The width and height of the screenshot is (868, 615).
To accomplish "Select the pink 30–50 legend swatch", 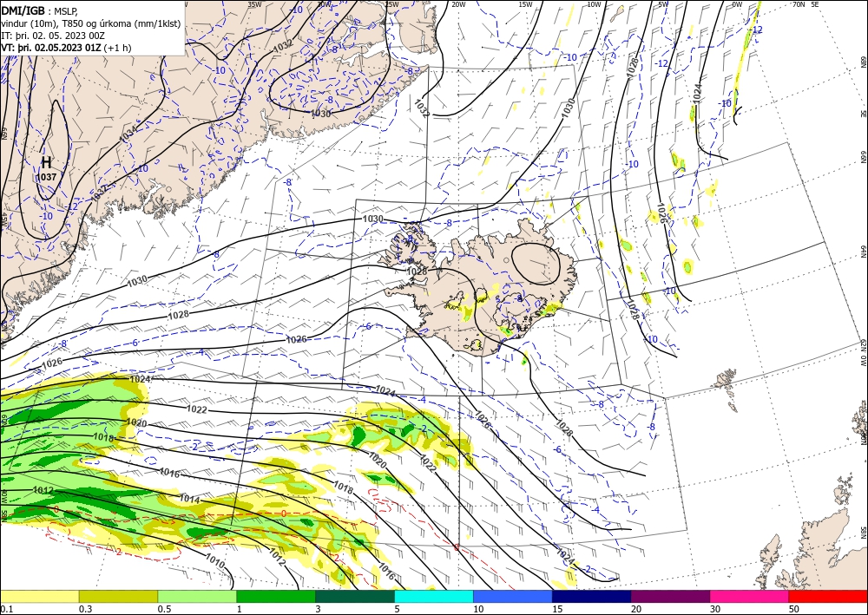I will [x=750, y=596].
